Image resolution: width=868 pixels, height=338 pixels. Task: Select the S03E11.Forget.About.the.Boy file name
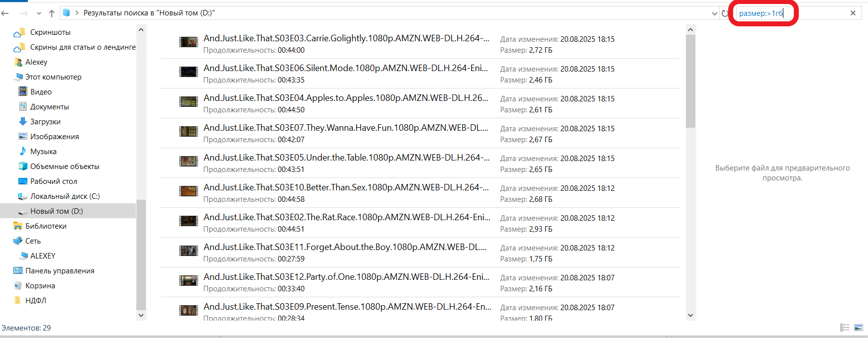click(x=345, y=247)
